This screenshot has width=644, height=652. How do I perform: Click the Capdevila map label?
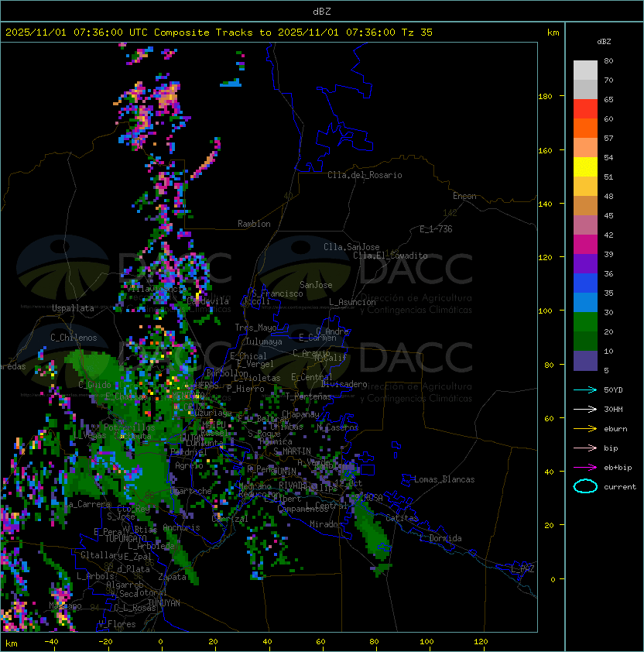pyautogui.click(x=207, y=301)
